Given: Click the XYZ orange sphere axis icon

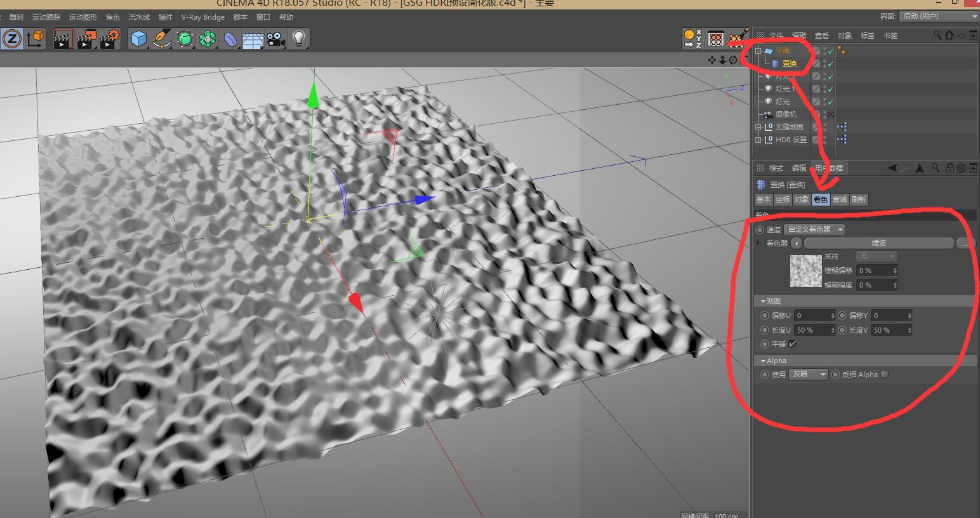Looking at the screenshot, I should (x=692, y=39).
